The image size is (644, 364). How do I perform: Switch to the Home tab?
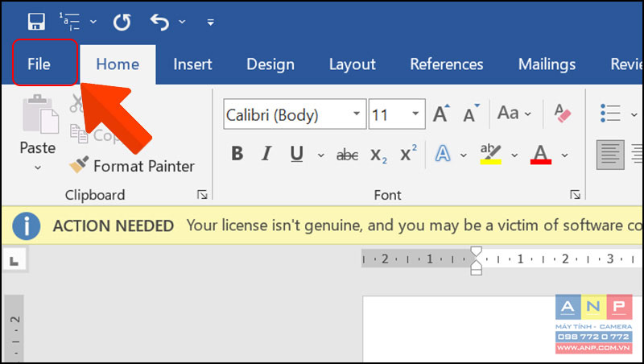tap(118, 64)
